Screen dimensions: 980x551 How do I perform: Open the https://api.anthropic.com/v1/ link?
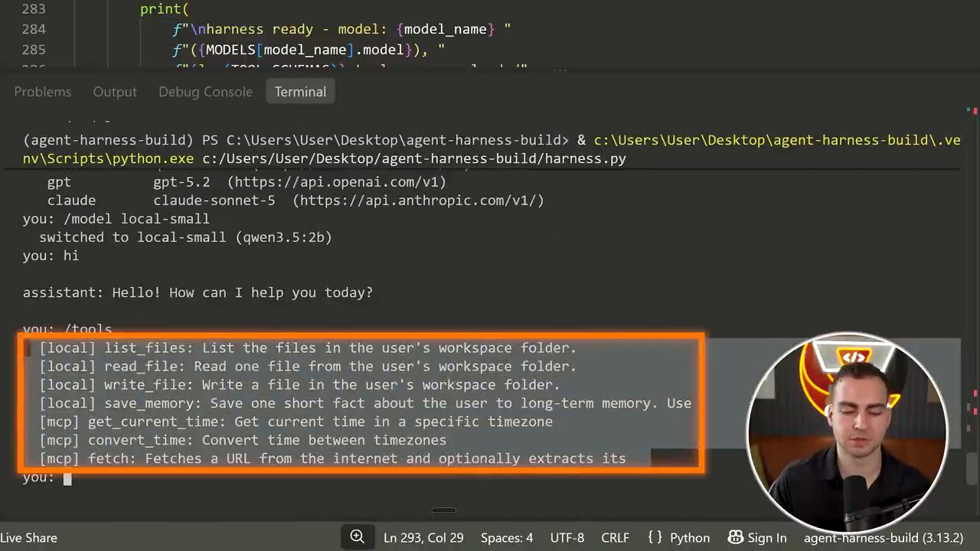(x=418, y=201)
